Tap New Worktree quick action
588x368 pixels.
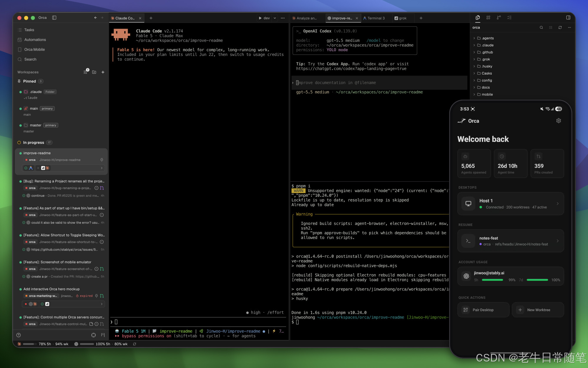[x=538, y=310]
